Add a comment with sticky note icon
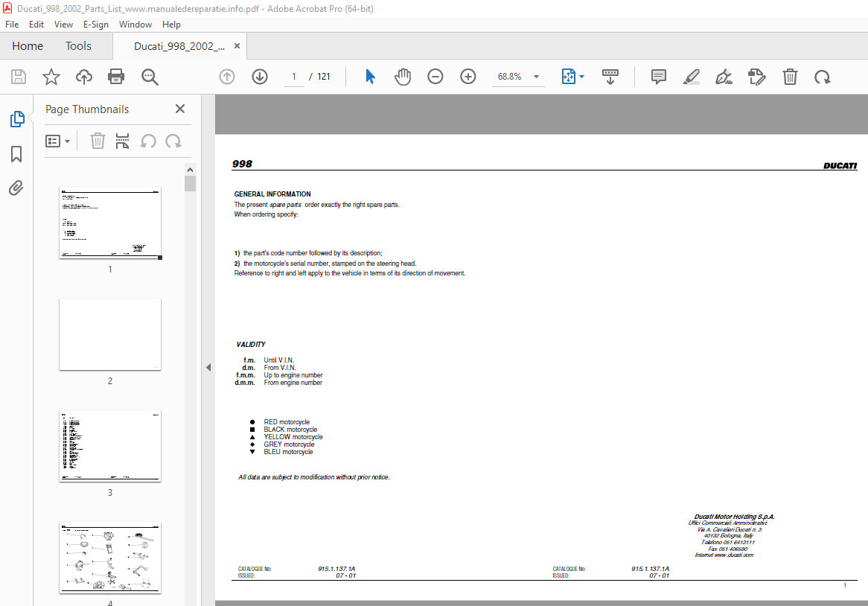The height and width of the screenshot is (606, 868). pos(658,77)
